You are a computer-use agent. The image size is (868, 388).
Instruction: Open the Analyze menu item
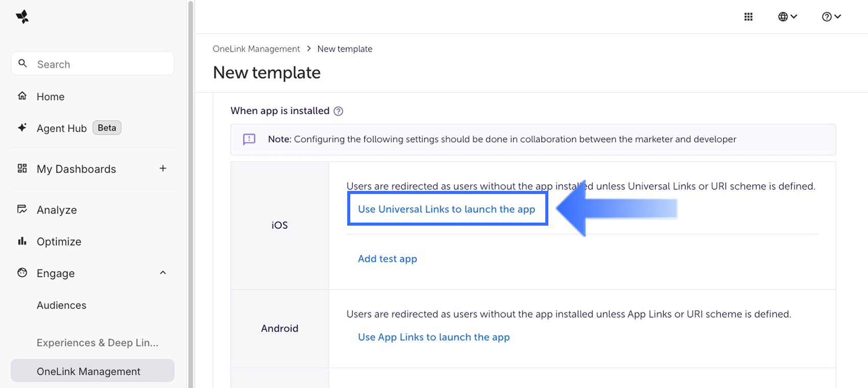(56, 210)
